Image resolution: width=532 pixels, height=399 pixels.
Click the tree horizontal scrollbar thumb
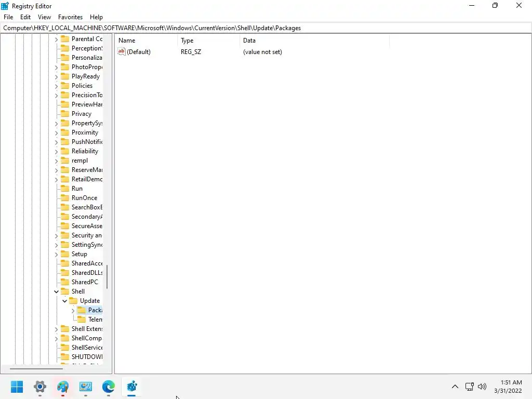[36, 368]
